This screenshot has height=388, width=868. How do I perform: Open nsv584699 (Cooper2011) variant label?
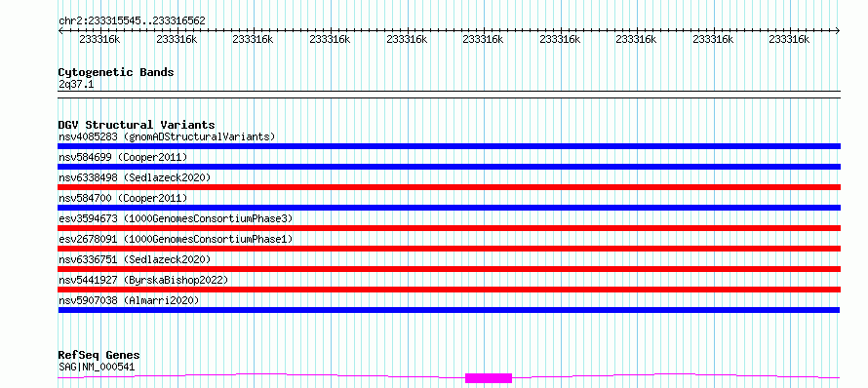pos(123,157)
